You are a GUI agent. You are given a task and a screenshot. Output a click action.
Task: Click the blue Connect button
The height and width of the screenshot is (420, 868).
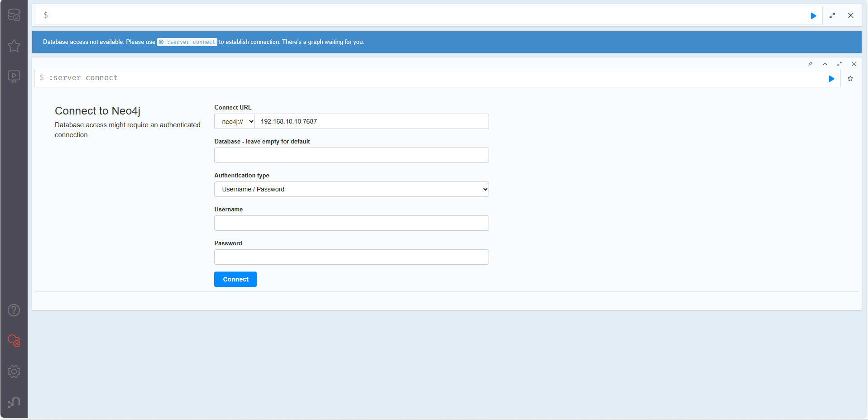[235, 279]
